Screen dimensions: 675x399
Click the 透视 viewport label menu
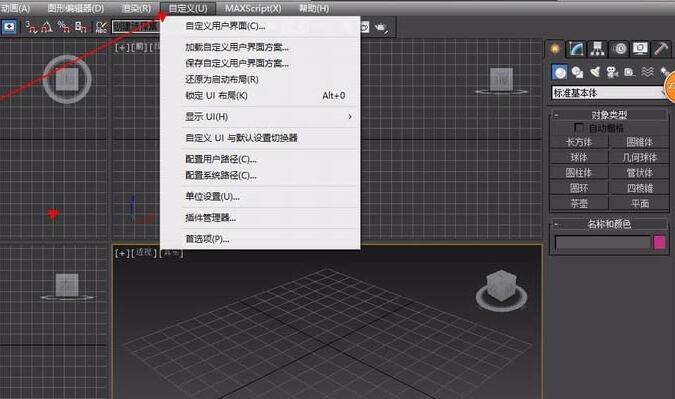[144, 253]
